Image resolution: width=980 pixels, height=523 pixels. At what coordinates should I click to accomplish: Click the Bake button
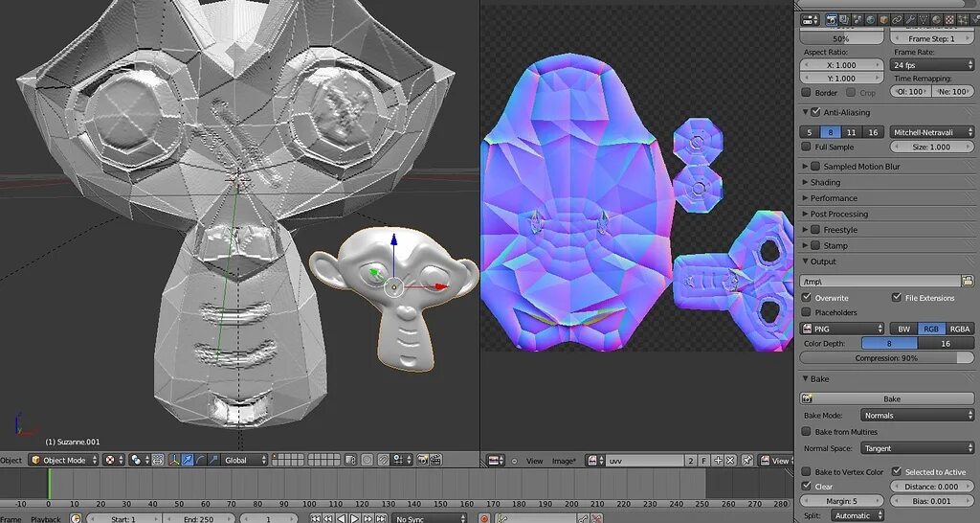coord(887,398)
